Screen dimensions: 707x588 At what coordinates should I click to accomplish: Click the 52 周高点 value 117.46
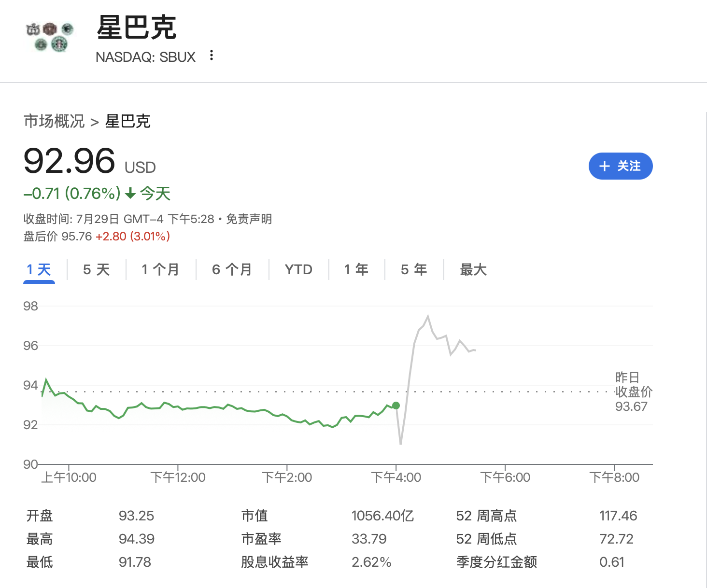point(618,516)
